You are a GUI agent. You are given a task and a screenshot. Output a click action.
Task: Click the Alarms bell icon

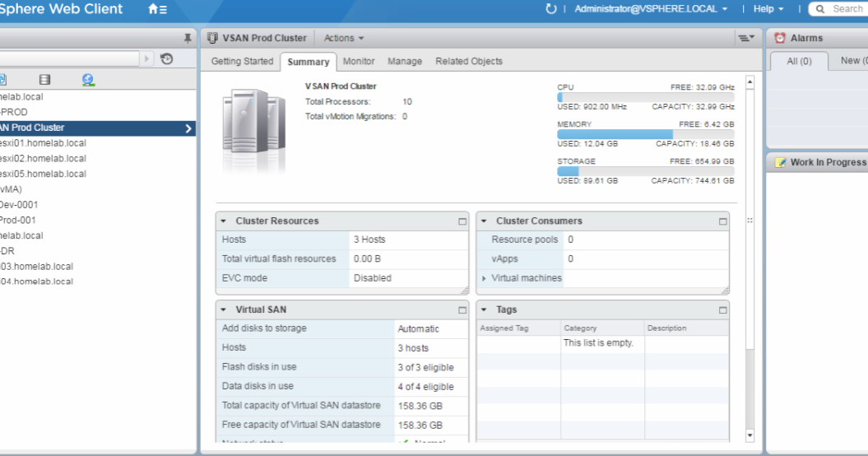(779, 38)
